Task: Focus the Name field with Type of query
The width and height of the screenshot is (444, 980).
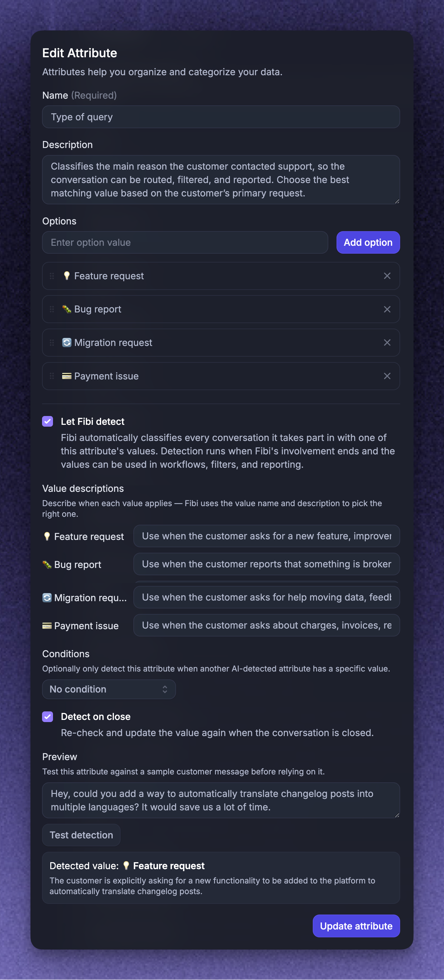Action: click(221, 117)
